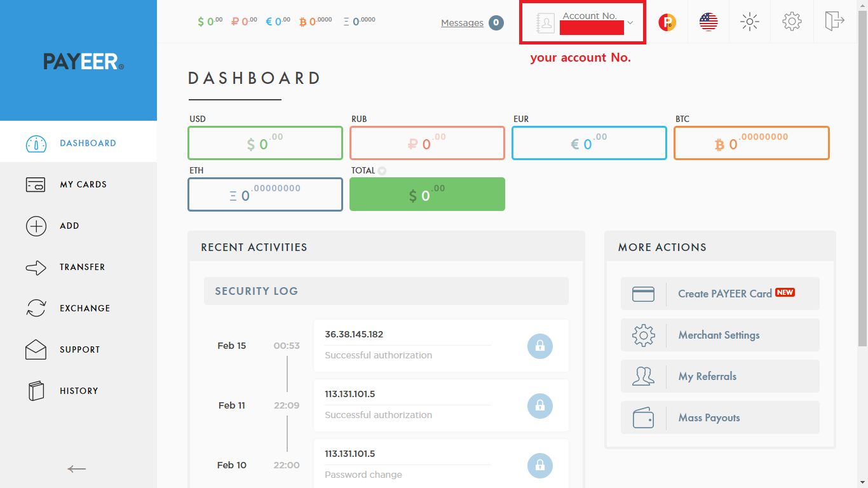This screenshot has height=488, width=868.
Task: Click the green TOTAL balance box
Action: (x=427, y=194)
